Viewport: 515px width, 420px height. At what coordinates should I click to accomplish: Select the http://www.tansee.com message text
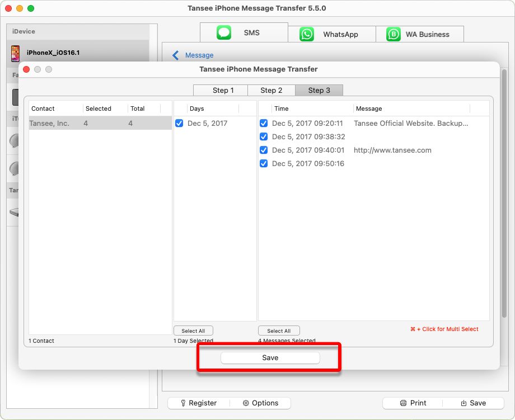click(x=392, y=150)
